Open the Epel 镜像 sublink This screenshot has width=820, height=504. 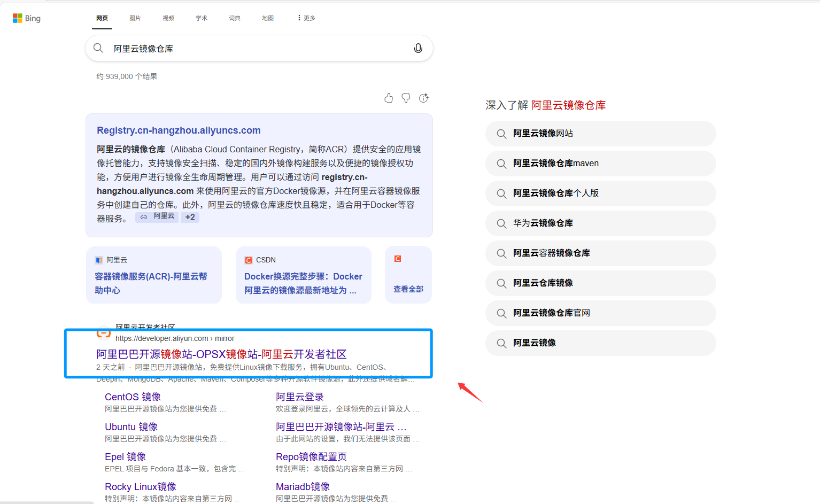click(125, 457)
